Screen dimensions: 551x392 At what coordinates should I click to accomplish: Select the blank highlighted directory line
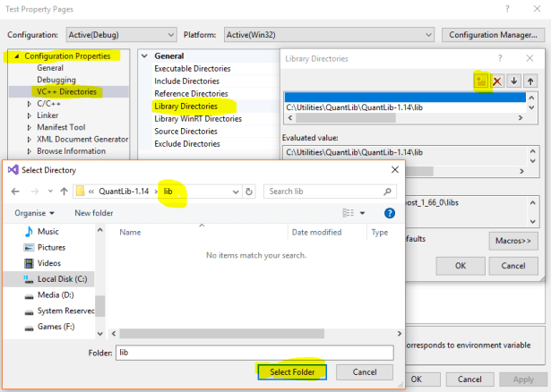pyautogui.click(x=405, y=98)
